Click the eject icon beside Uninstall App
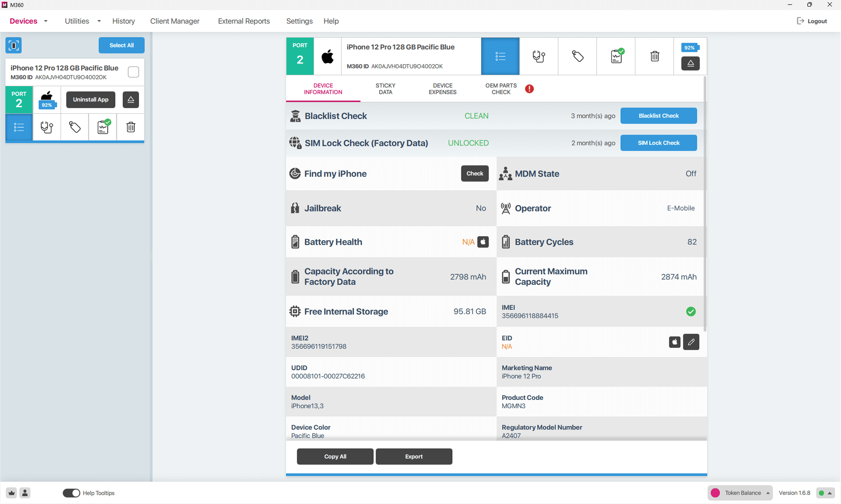Screen dimensions: 841x504 pos(130,100)
